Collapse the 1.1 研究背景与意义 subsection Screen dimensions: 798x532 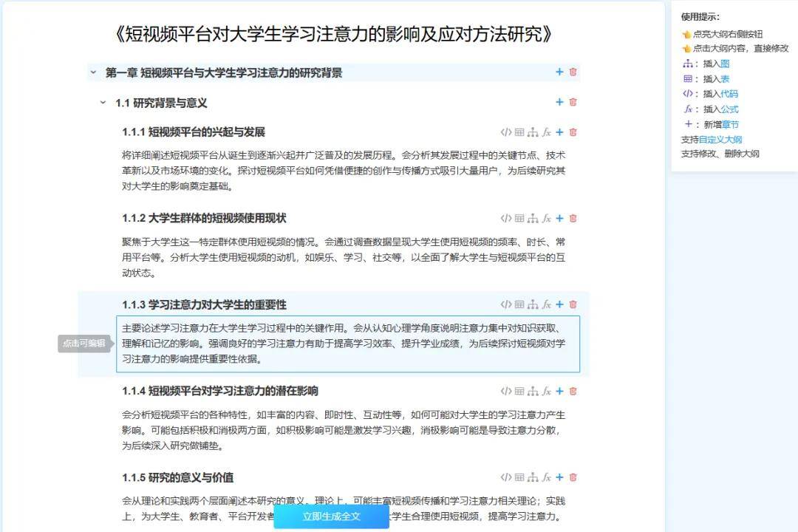(103, 103)
